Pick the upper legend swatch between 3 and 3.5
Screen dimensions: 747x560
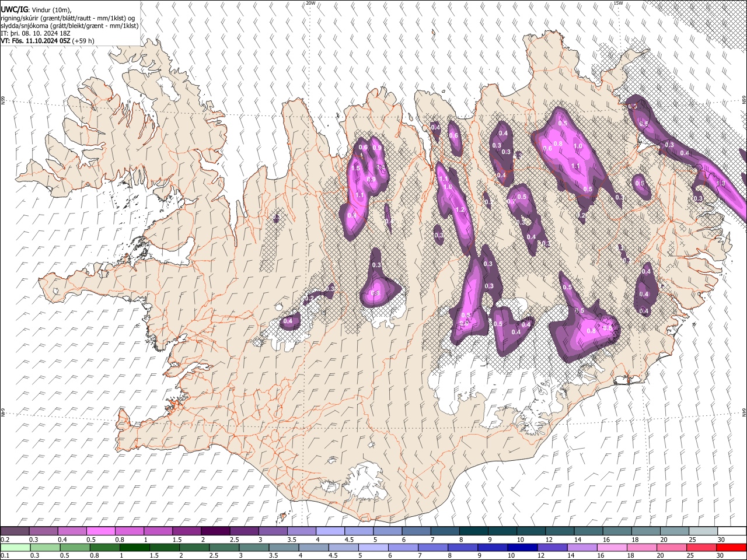(x=273, y=531)
